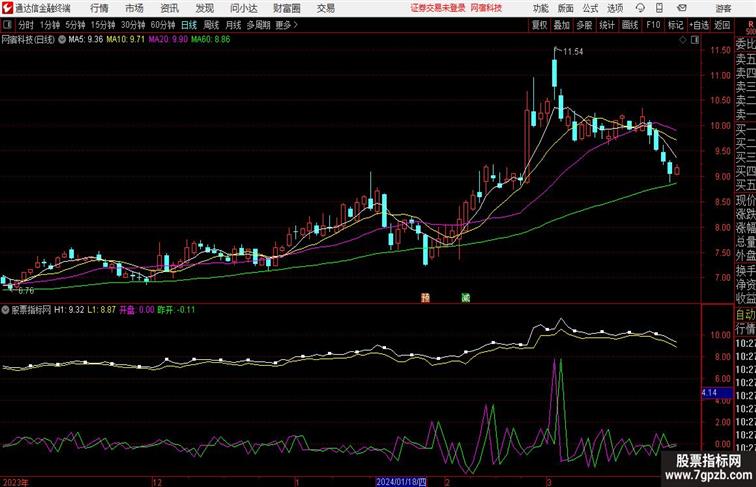
Task: Switch to the 15分钟 period tab
Action: (x=103, y=25)
